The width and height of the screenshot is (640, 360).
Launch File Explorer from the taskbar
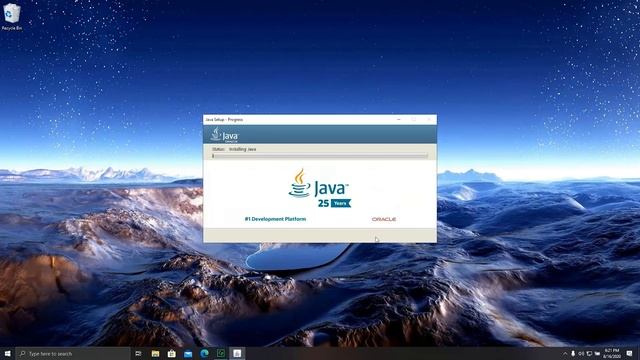[155, 353]
